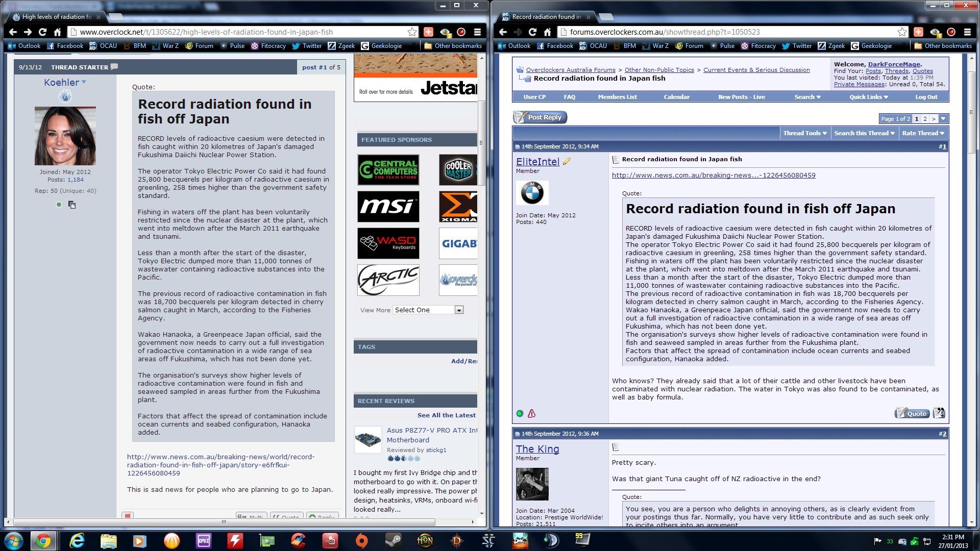
Task: Open Current Events & Serious Discussion breadcrumb
Action: 756,70
